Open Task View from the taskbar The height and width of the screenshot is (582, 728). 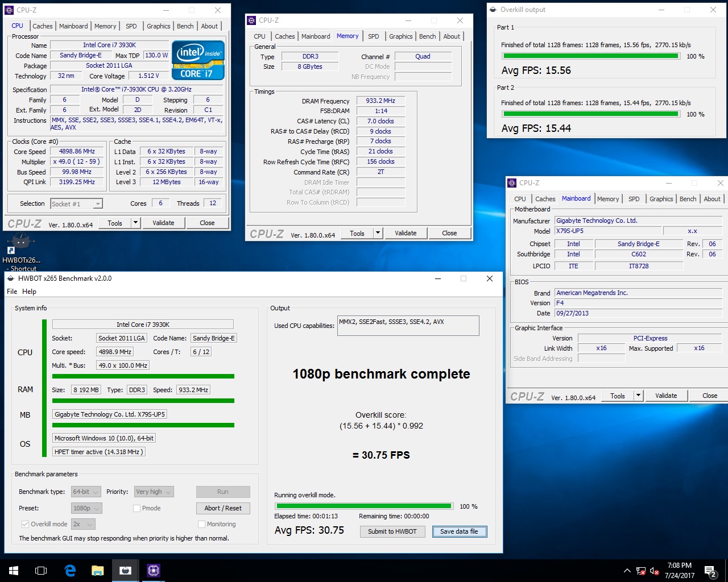point(41,570)
